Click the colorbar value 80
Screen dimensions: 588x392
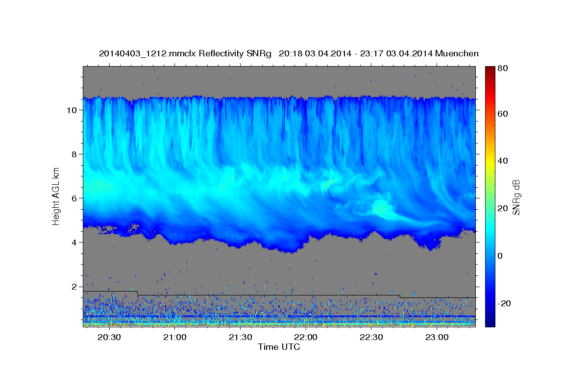[x=502, y=69]
